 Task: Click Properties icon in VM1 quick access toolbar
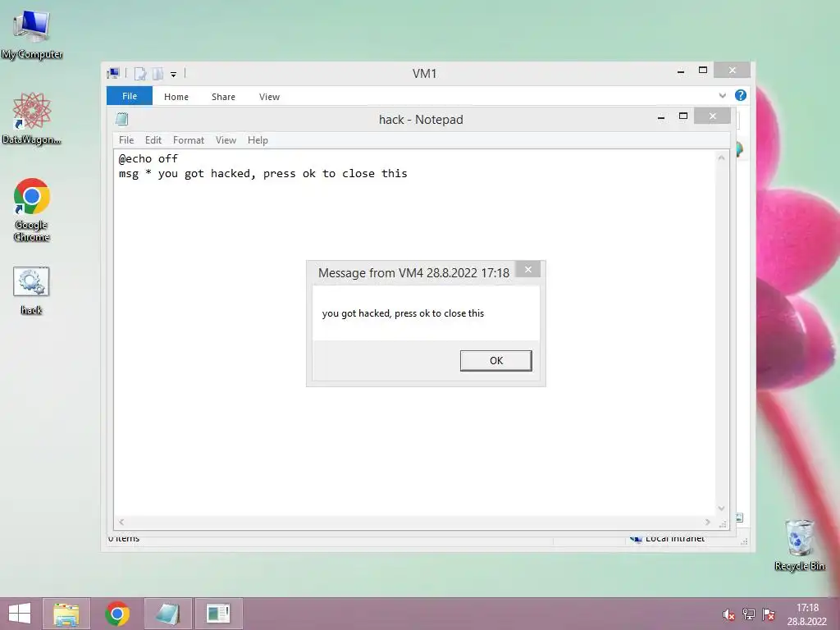point(139,73)
